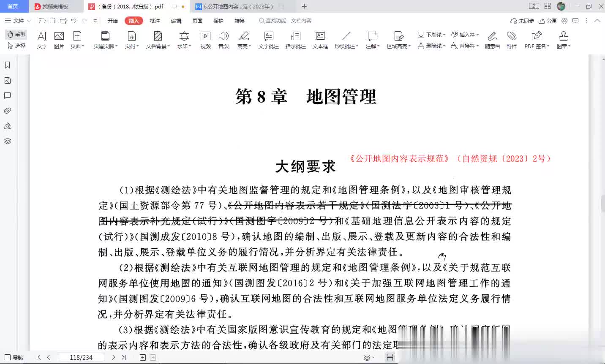This screenshot has width=605, height=364.
Task: Open the 附件 attachment tool
Action: (512, 40)
